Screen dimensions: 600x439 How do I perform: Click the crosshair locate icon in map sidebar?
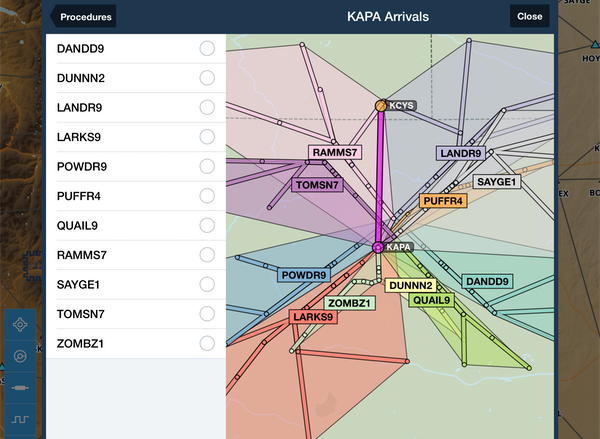[20, 325]
